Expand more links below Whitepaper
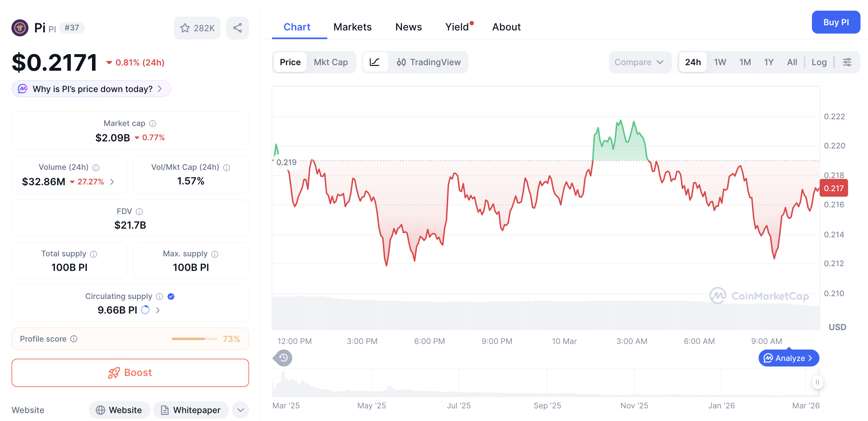The image size is (868, 421). [x=240, y=410]
